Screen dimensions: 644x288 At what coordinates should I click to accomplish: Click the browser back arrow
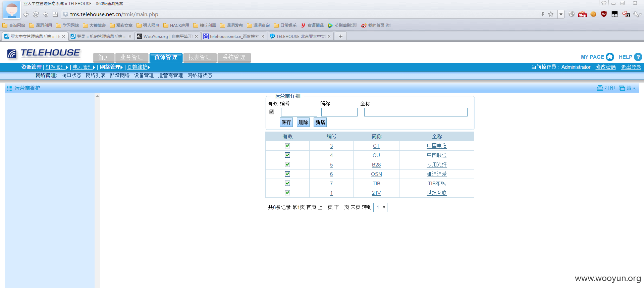coord(26,14)
